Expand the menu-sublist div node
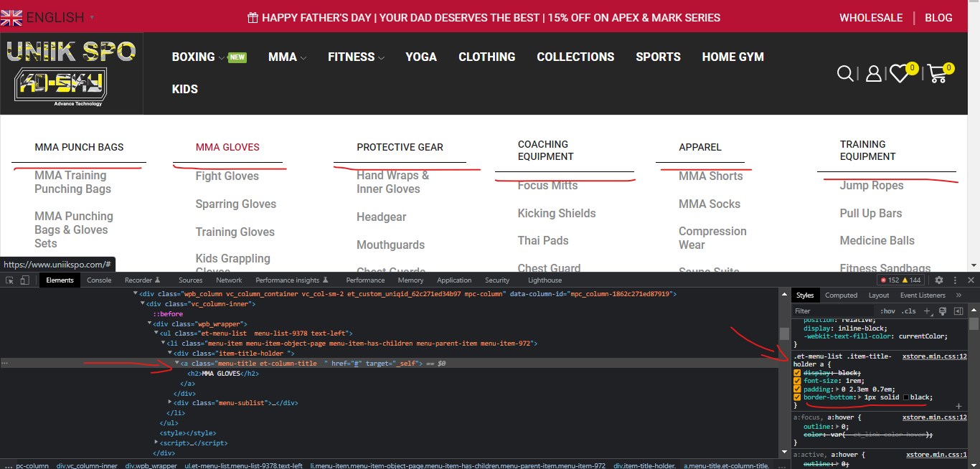 (x=170, y=402)
